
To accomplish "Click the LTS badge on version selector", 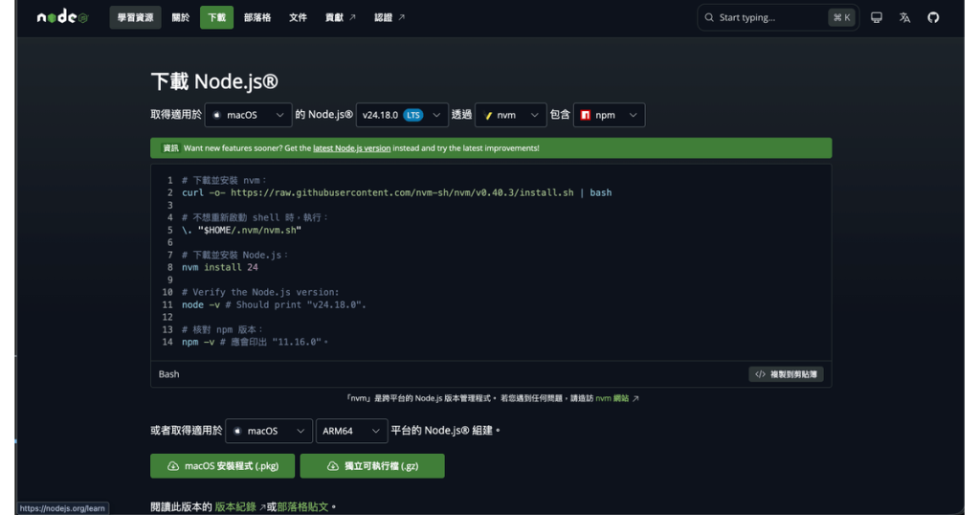I will (x=413, y=115).
